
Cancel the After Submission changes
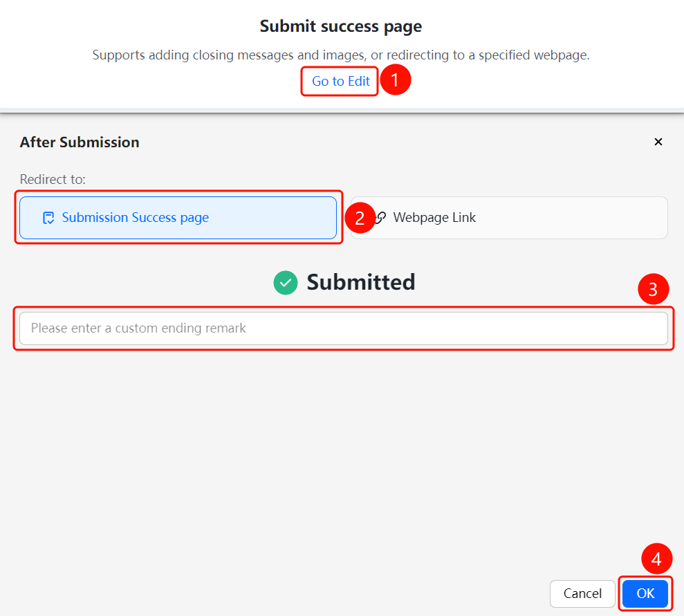[x=582, y=593]
